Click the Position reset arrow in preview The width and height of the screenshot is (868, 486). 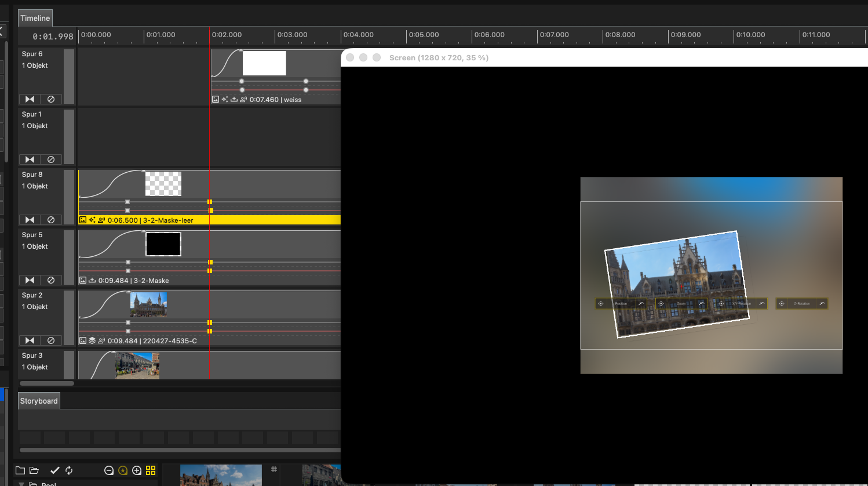[641, 303]
